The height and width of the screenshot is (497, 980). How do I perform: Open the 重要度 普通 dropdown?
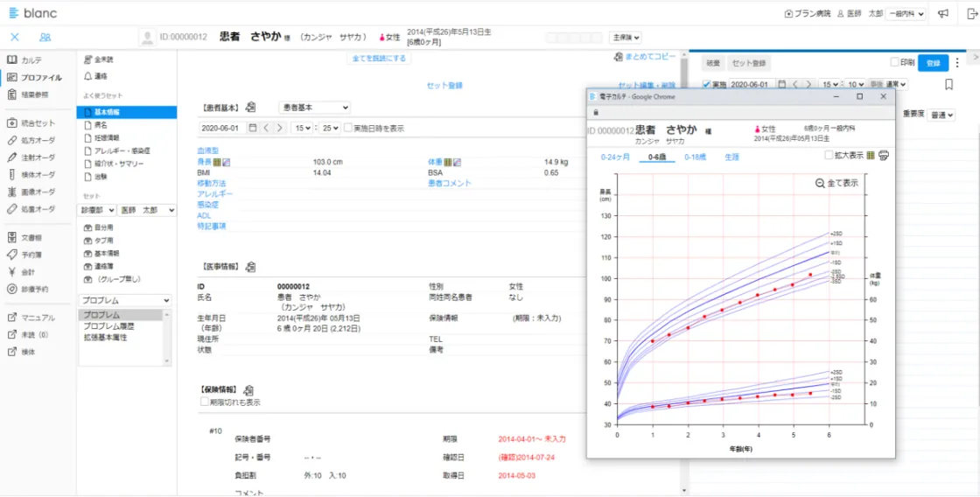(941, 115)
